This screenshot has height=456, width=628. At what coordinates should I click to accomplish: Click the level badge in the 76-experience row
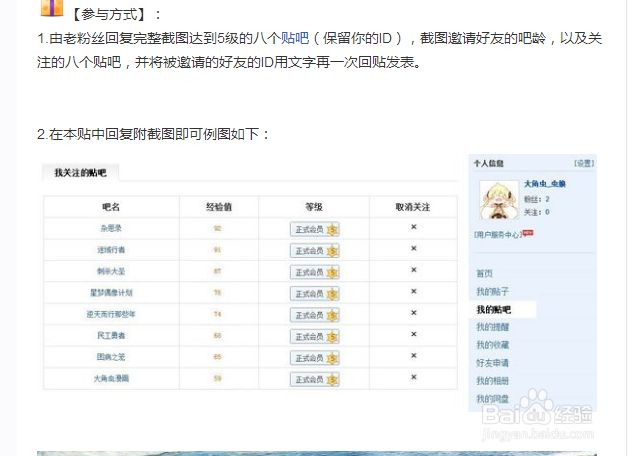(315, 294)
